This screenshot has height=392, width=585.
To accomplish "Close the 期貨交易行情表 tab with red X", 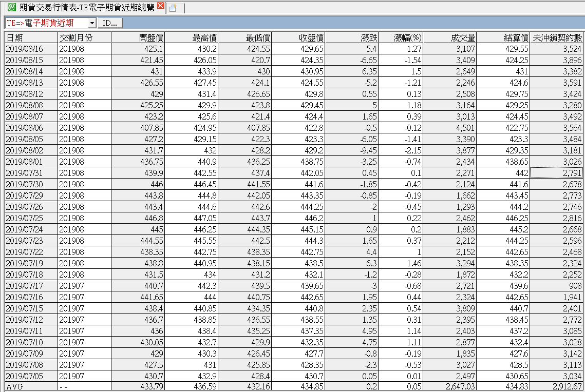I will point(161,7).
